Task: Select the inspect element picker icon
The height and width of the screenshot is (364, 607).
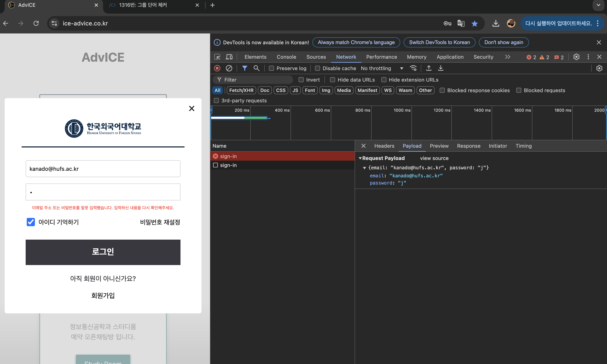Action: click(217, 57)
